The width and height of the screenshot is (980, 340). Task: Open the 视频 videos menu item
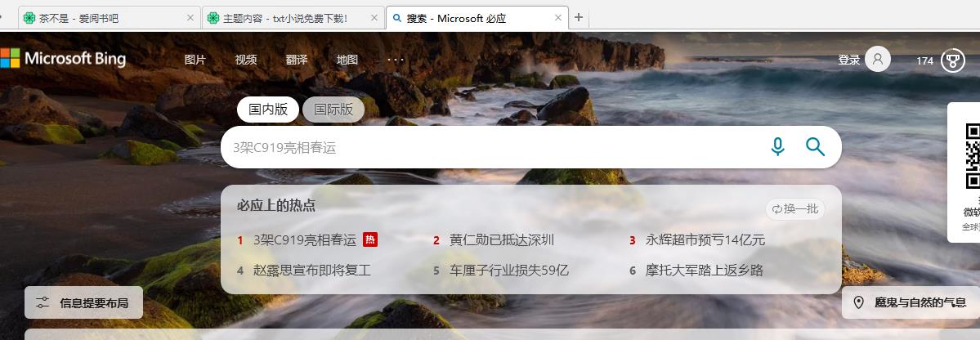click(246, 60)
